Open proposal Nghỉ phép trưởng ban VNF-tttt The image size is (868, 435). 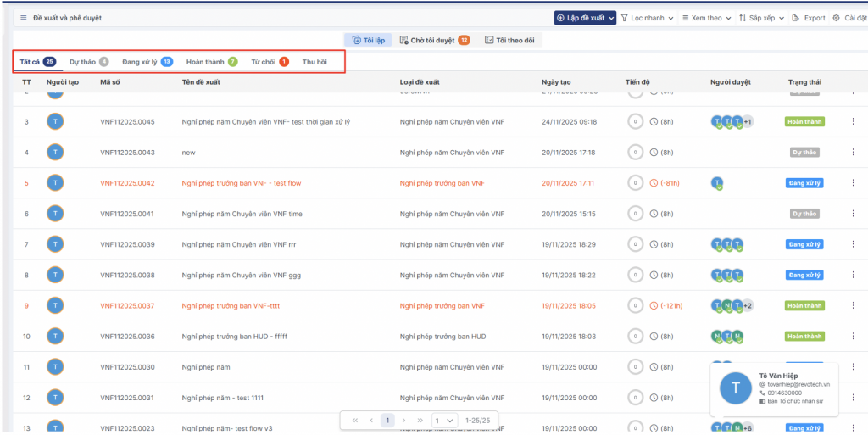[x=231, y=305]
